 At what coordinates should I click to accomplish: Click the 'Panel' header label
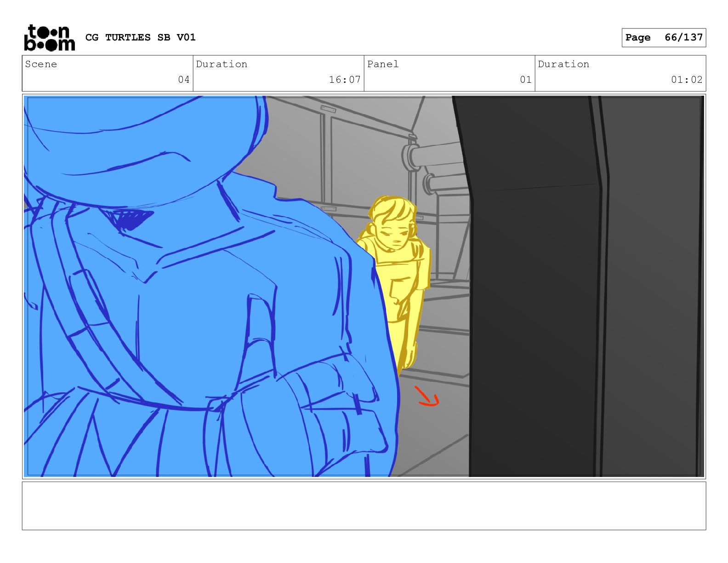383,64
